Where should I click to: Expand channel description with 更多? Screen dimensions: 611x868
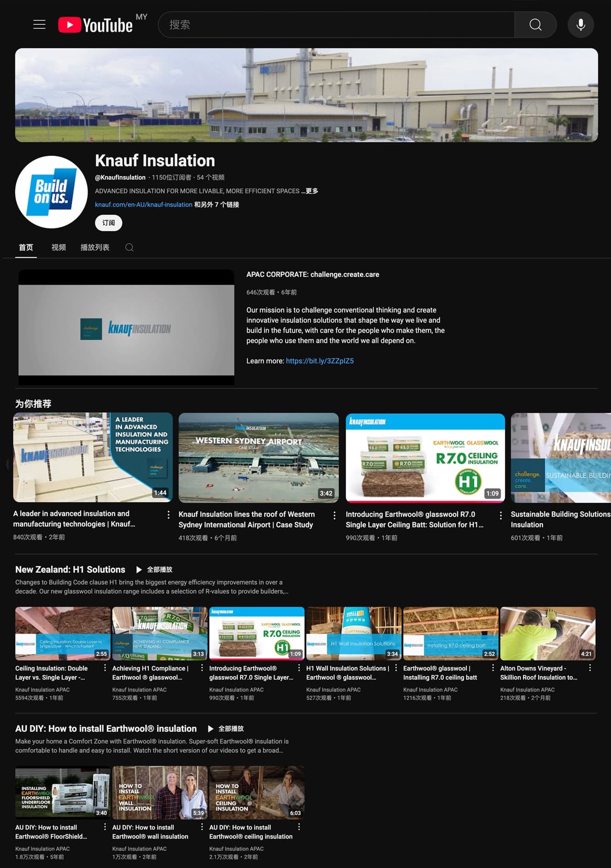click(312, 191)
